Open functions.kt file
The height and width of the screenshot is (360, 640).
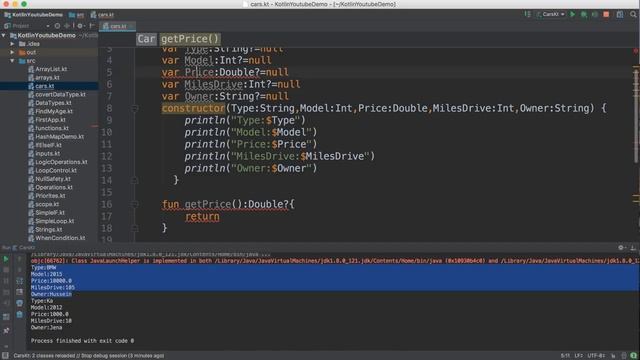point(52,128)
